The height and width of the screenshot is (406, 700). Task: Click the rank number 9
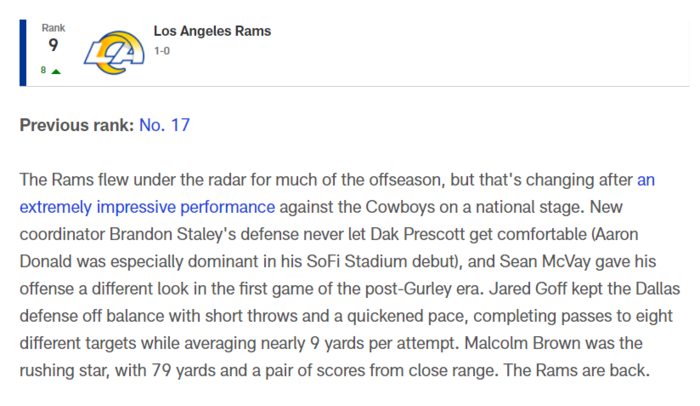(x=53, y=45)
